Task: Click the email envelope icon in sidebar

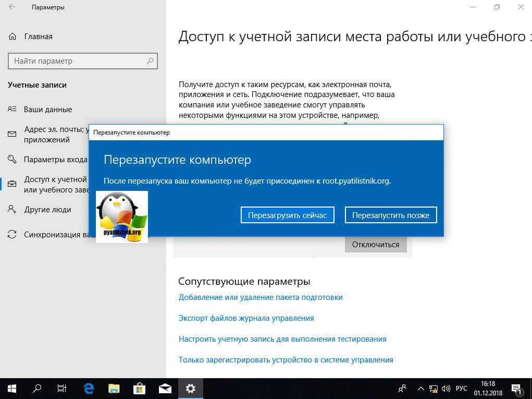Action: coord(12,134)
